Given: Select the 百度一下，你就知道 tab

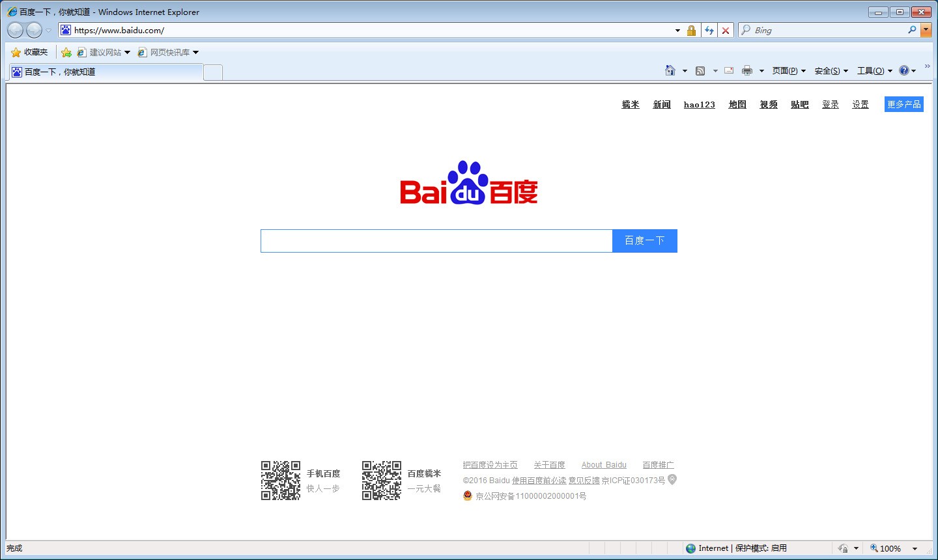Looking at the screenshot, I should (x=106, y=72).
